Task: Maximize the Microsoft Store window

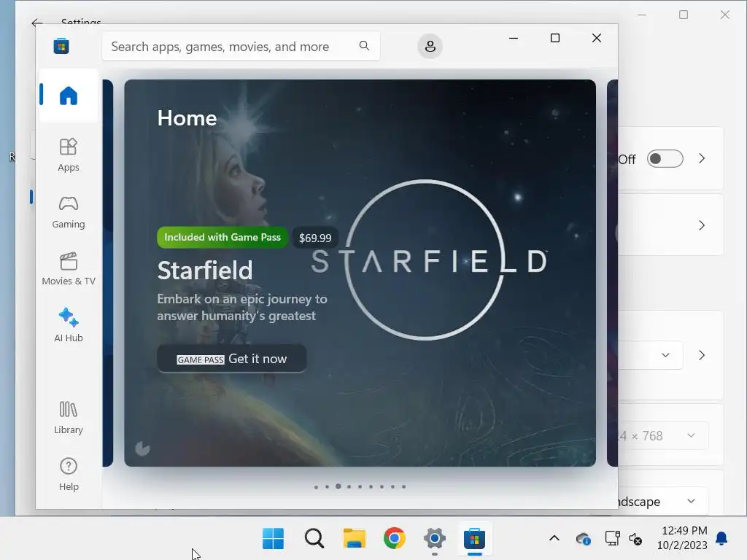Action: [x=555, y=38]
